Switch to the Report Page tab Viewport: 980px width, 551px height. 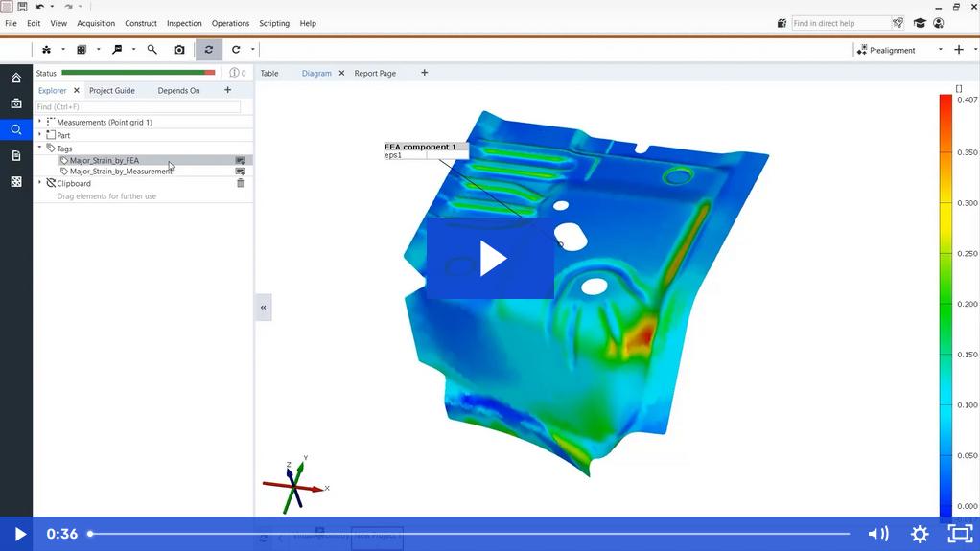coord(375,73)
